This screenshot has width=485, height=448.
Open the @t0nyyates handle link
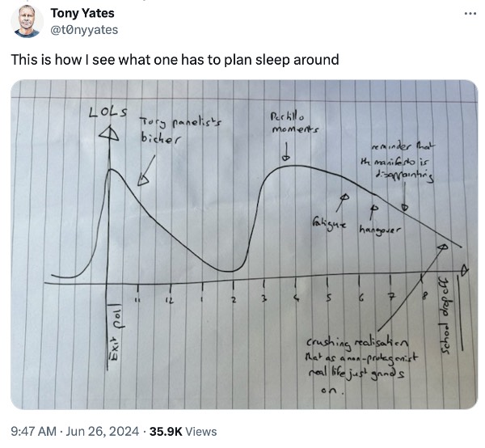[84, 30]
